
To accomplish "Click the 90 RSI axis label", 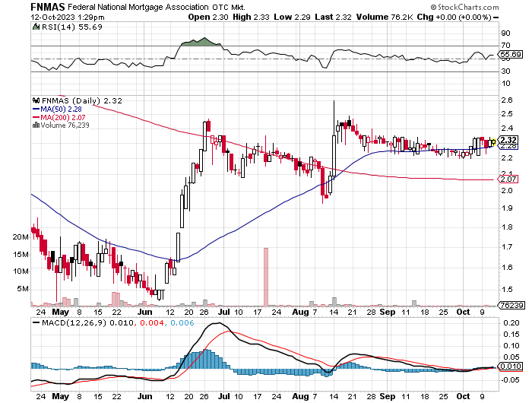I will click(x=505, y=33).
